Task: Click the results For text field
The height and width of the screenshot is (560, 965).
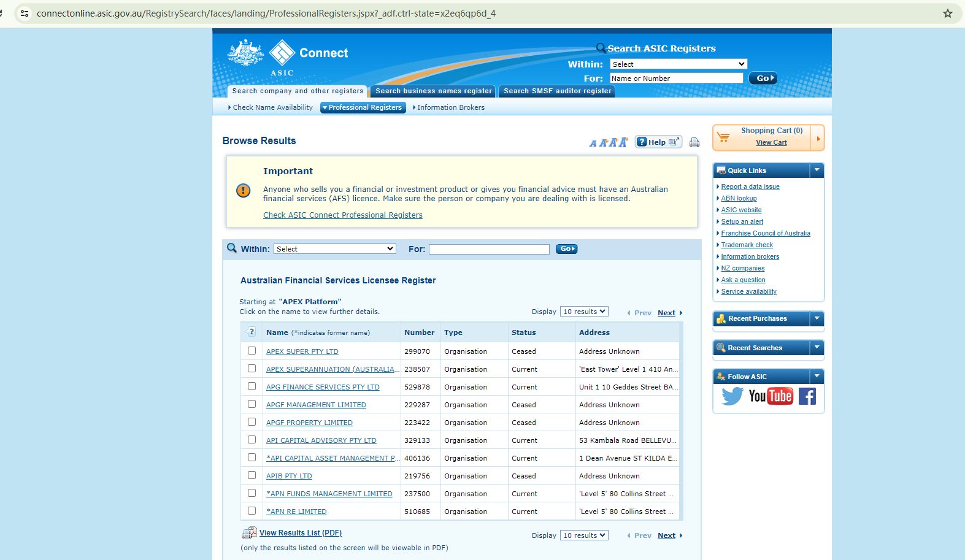Action: (x=489, y=249)
